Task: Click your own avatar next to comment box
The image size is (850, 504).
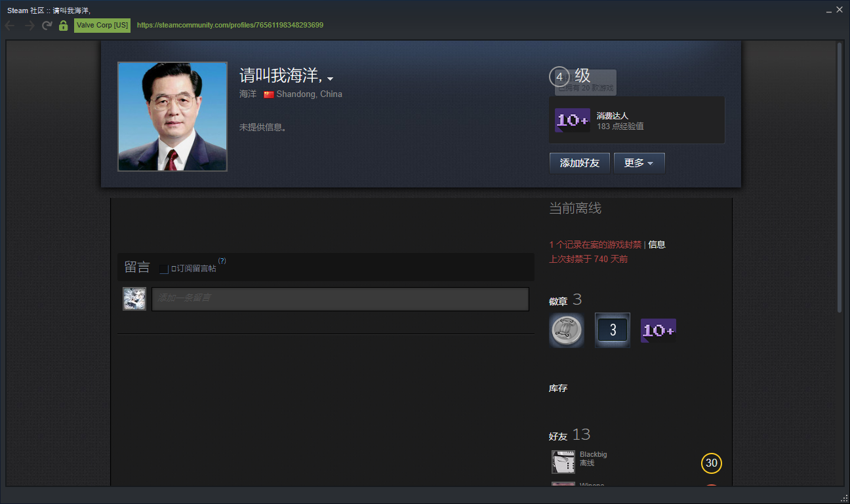Action: [x=134, y=298]
